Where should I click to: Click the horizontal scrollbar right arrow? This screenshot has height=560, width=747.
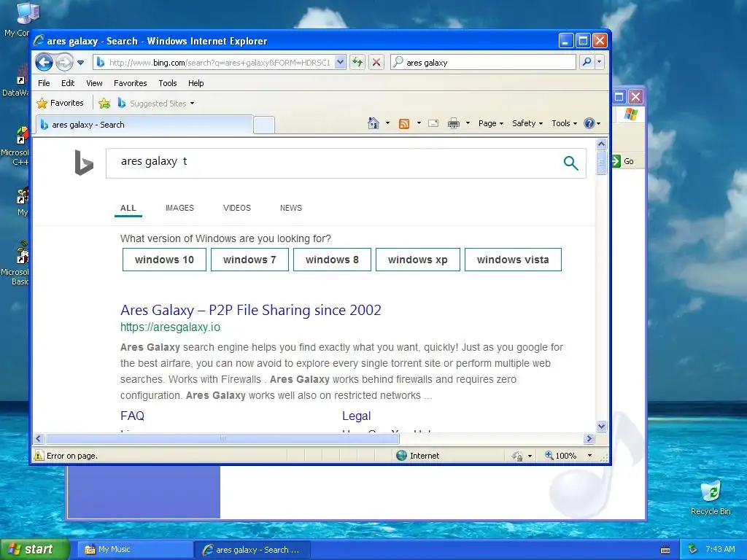point(589,438)
